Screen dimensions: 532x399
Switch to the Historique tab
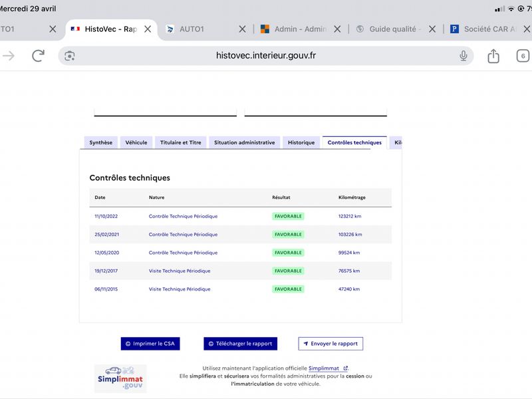[x=301, y=142]
